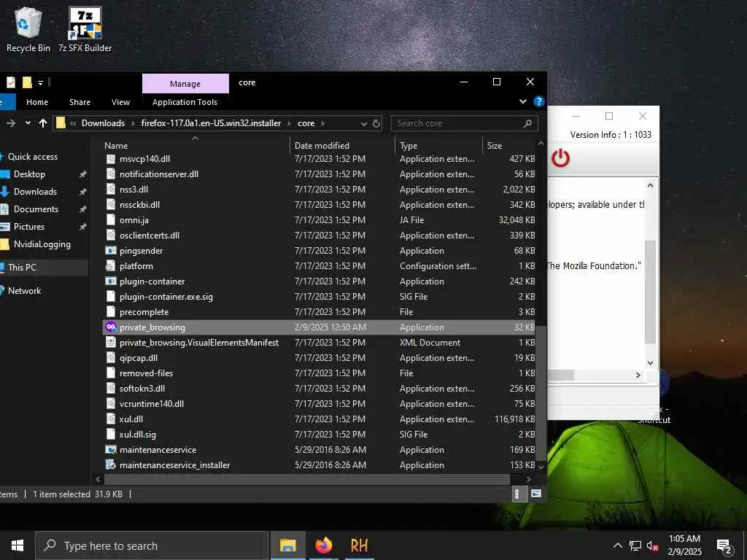Select the omni.ja file
This screenshot has width=747, height=560.
point(134,220)
